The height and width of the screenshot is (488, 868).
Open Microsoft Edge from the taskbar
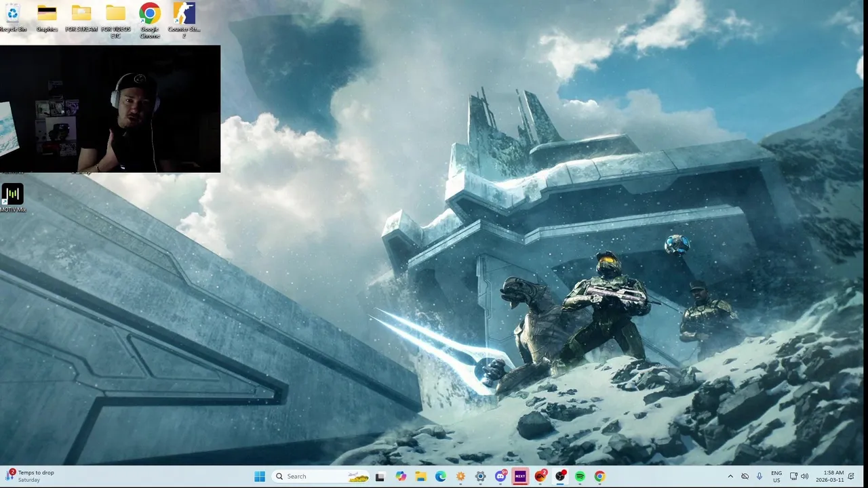(x=440, y=476)
